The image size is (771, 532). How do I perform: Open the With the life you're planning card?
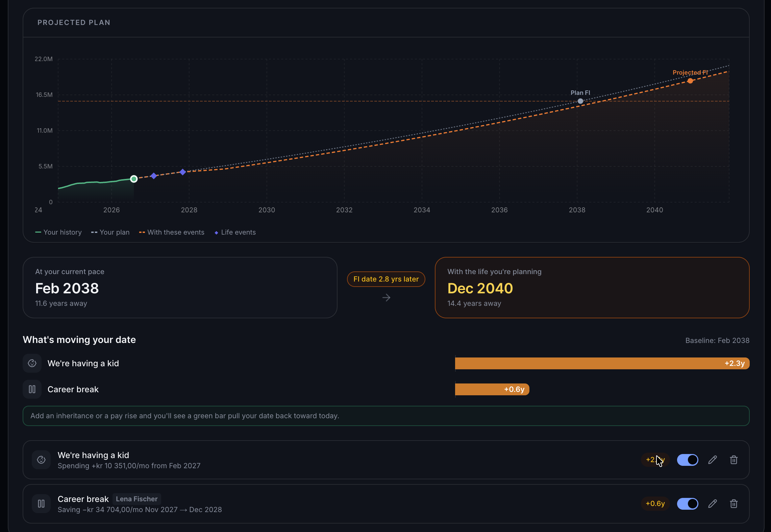592,288
